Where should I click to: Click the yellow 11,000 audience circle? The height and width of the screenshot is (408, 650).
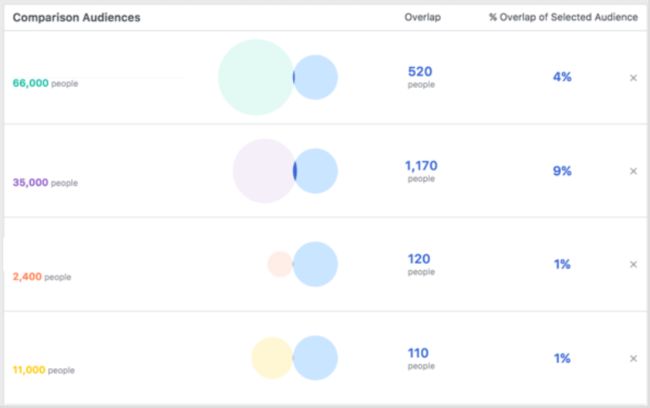click(x=272, y=358)
